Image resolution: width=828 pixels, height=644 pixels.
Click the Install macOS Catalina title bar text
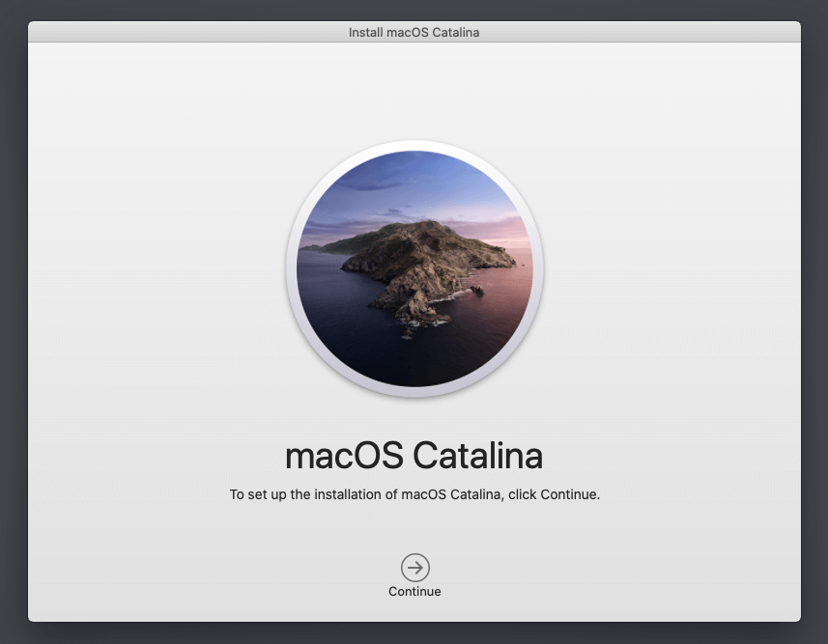pyautogui.click(x=414, y=32)
